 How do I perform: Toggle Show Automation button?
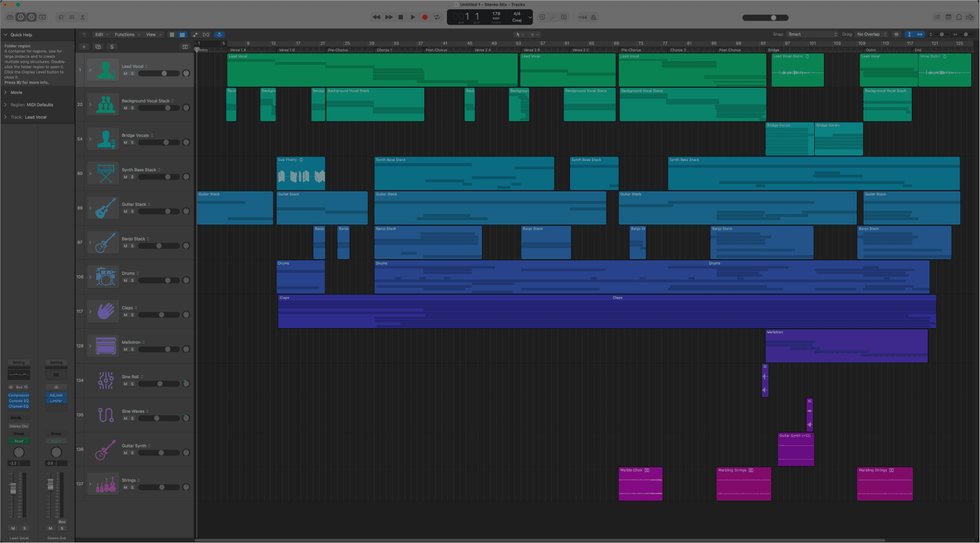[x=195, y=35]
